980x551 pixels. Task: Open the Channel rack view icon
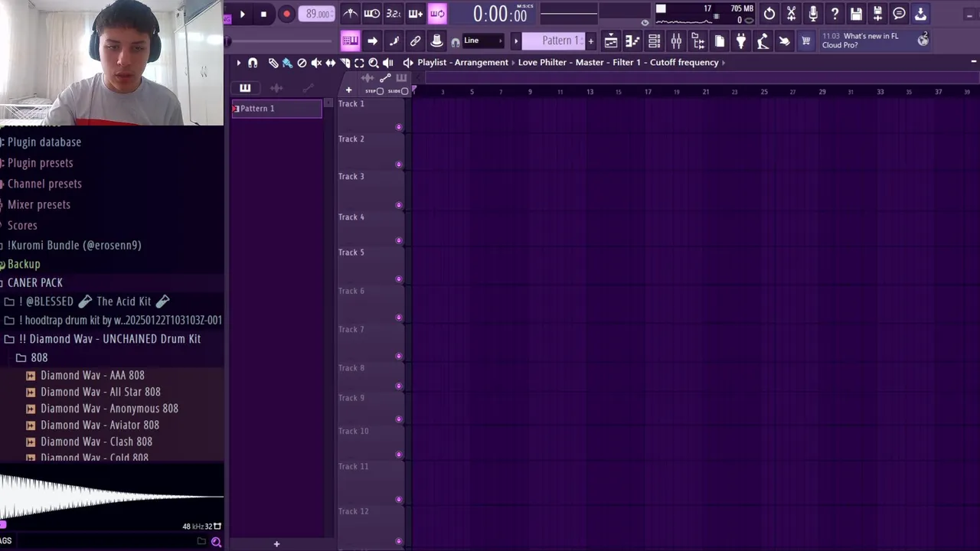pos(654,41)
